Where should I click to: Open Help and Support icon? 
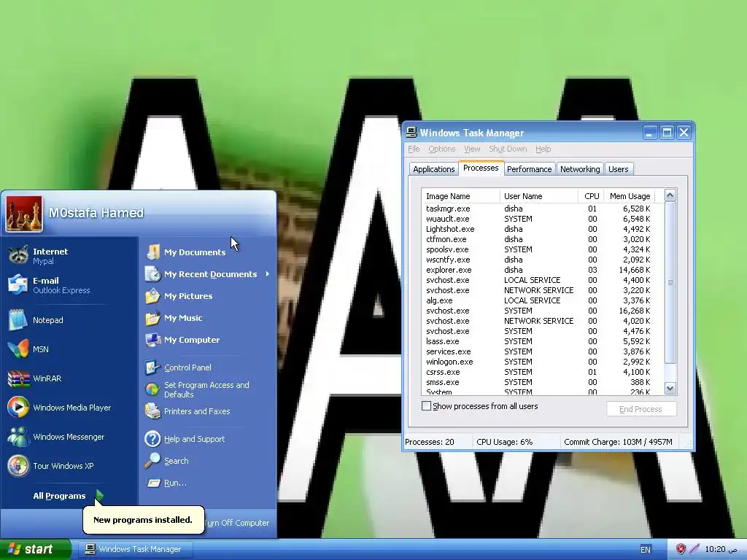[153, 438]
